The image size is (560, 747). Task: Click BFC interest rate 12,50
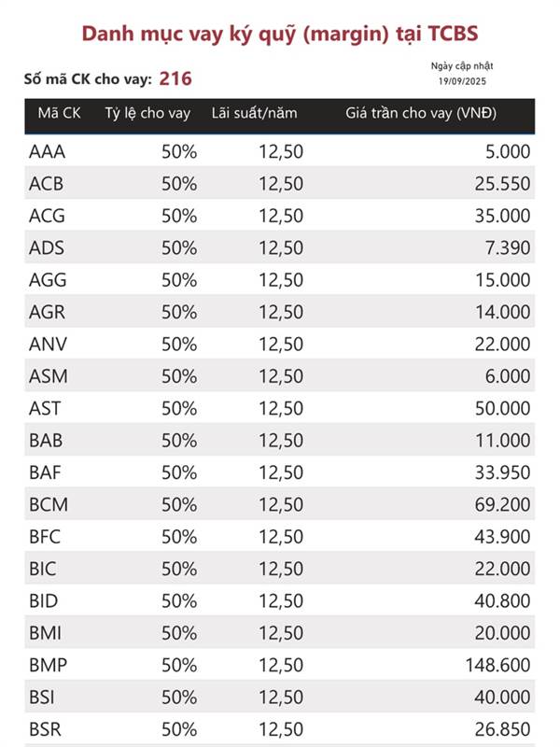pyautogui.click(x=281, y=537)
